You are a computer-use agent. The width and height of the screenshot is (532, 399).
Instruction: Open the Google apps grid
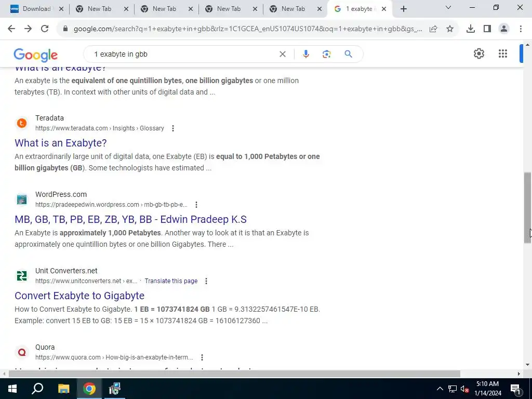pos(503,54)
